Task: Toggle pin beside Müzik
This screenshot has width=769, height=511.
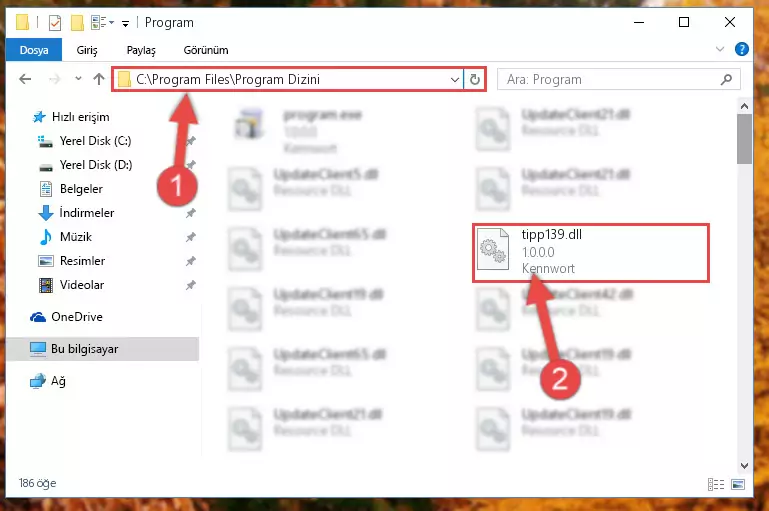Action: tap(190, 237)
